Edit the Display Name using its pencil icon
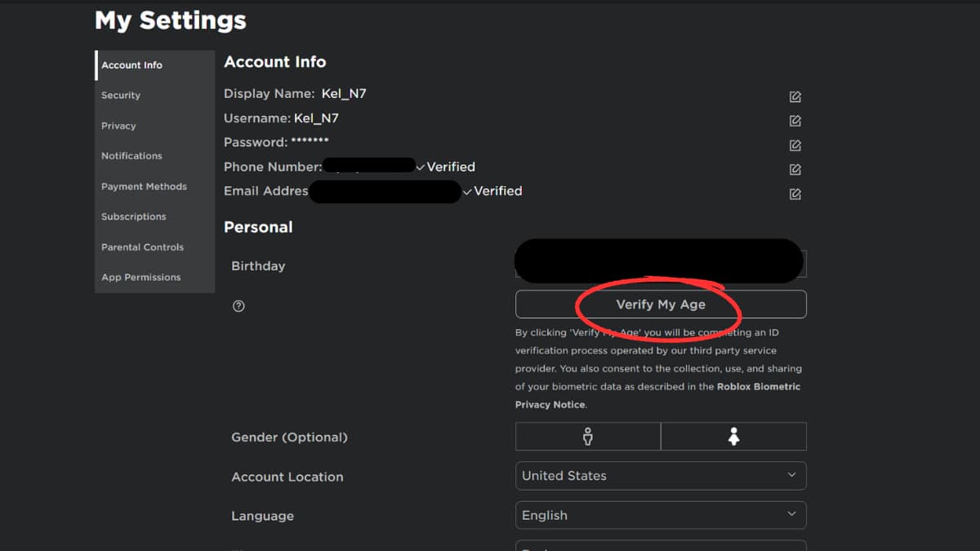980x551 pixels. coord(795,96)
